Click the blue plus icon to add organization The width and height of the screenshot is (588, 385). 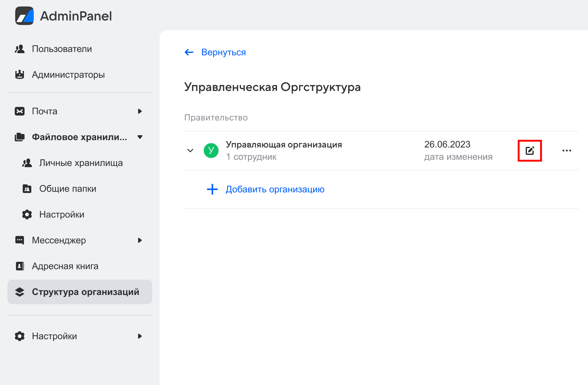212,189
